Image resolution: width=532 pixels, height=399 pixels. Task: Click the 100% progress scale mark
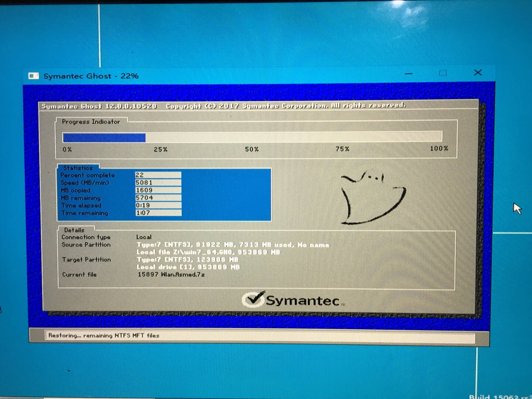pos(439,148)
